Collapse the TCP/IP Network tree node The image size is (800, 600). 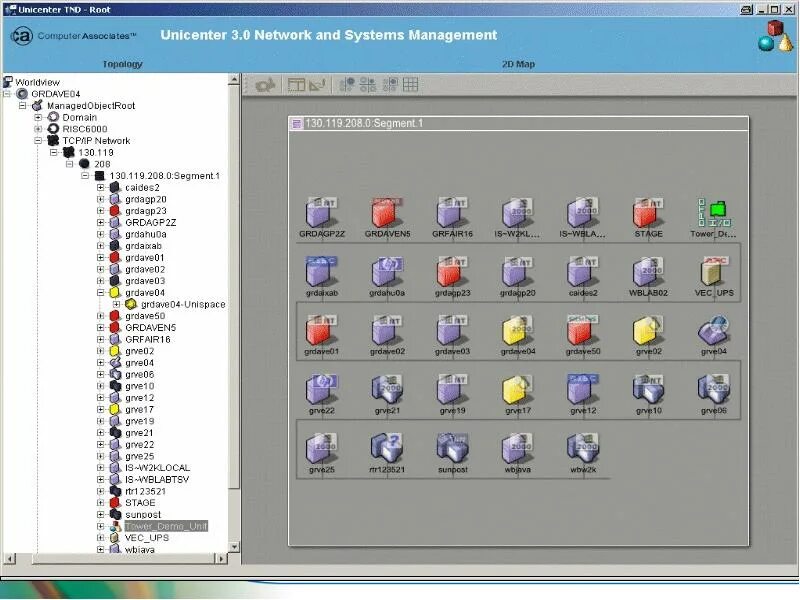point(38,141)
